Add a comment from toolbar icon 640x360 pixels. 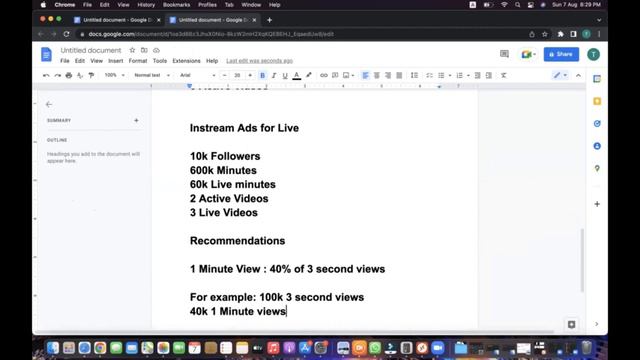[x=335, y=75]
